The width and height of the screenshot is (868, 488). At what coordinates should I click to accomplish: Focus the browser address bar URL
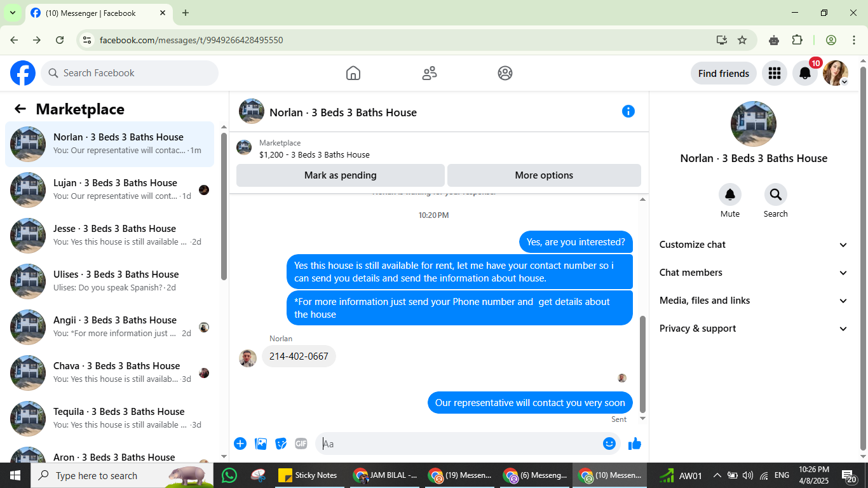pyautogui.click(x=191, y=40)
